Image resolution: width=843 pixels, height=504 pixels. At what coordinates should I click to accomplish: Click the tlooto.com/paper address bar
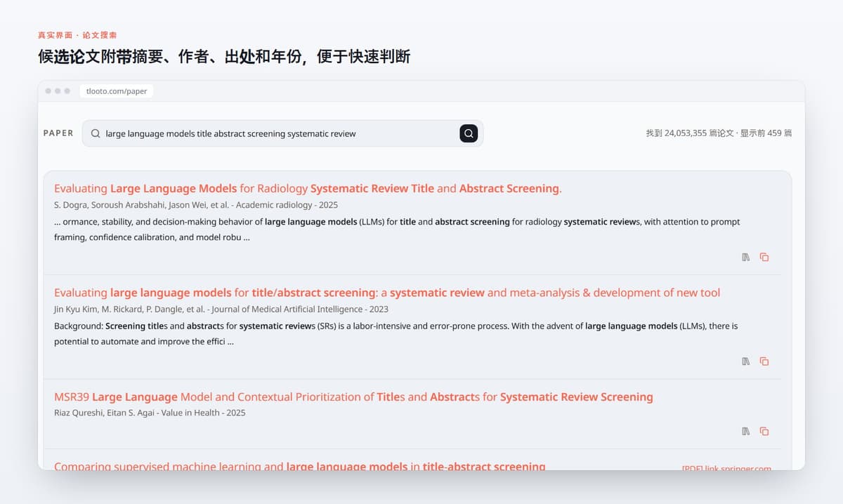117,91
